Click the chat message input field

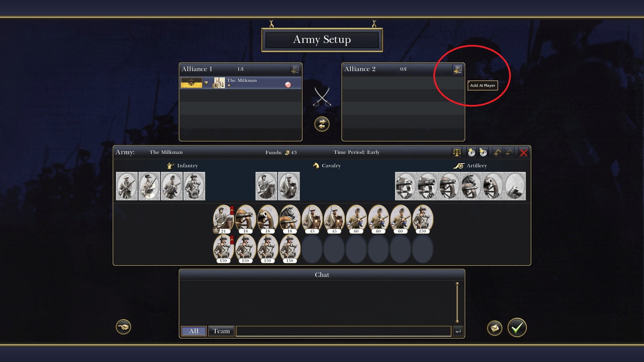click(343, 331)
